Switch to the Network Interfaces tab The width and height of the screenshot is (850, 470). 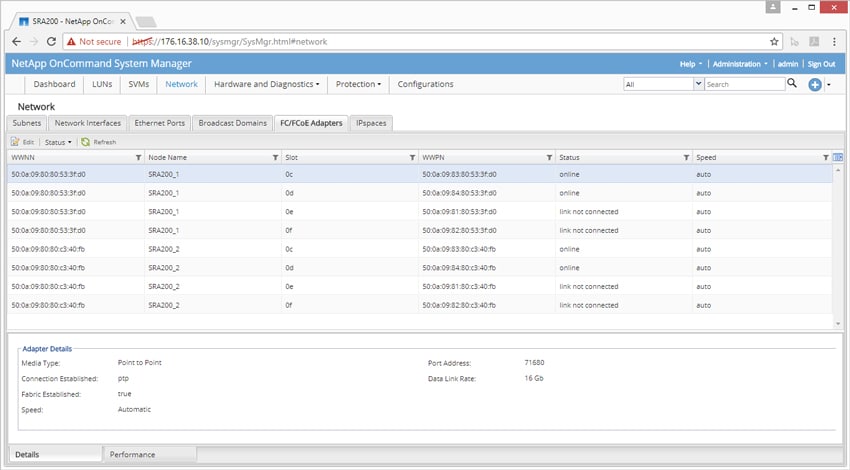(88, 123)
